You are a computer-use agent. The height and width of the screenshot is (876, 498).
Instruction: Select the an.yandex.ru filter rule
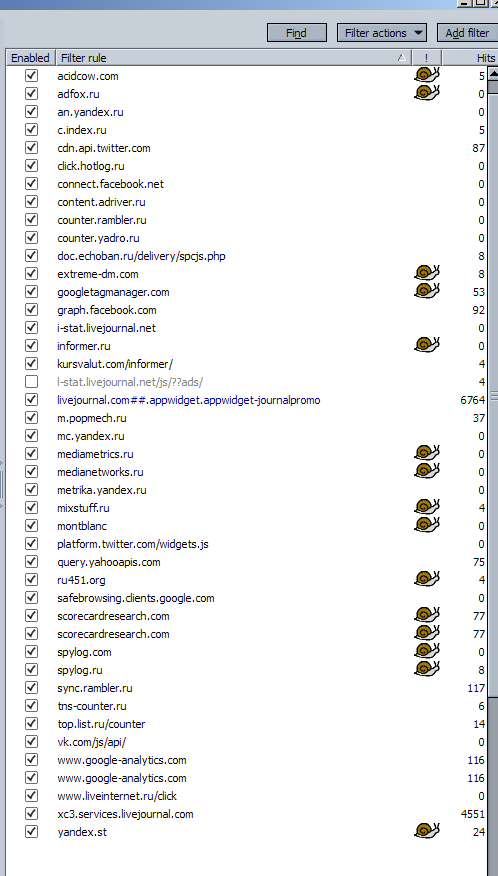click(x=90, y=112)
